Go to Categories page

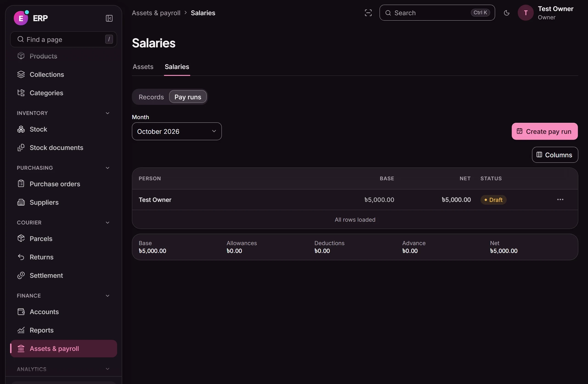coord(63,93)
